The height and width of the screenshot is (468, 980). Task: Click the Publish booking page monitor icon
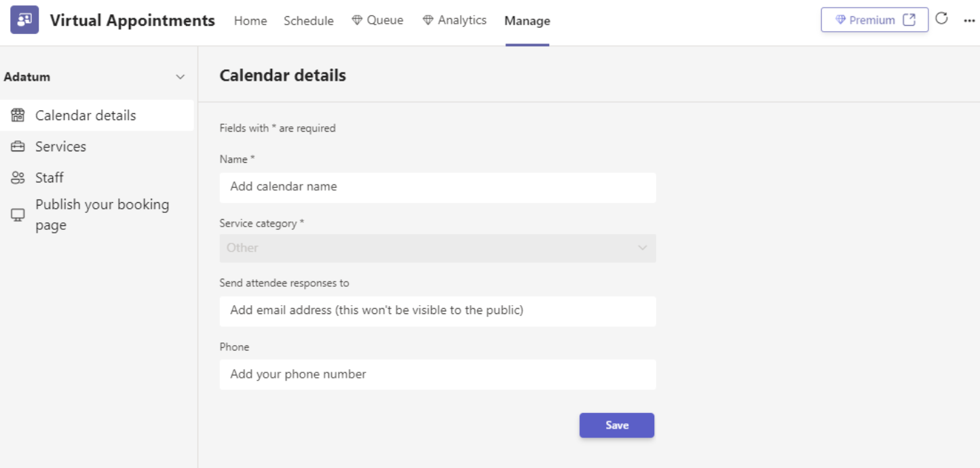[18, 215]
